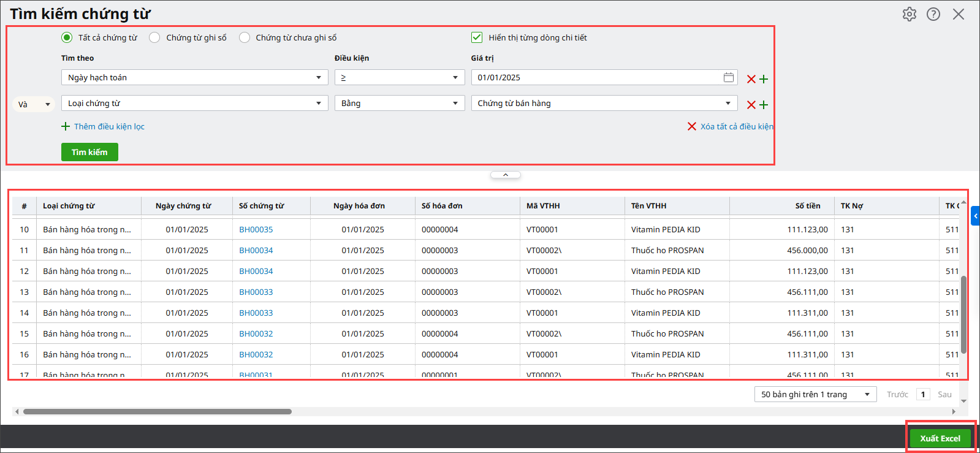980x453 pixels.
Task: Expand the blue side panel arrow
Action: coord(975,216)
